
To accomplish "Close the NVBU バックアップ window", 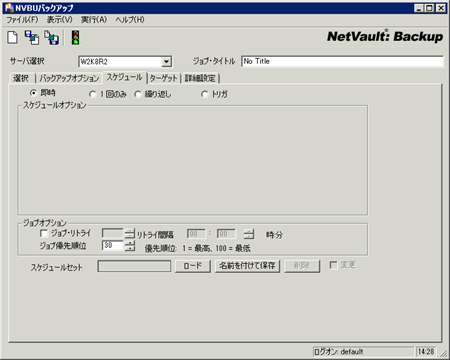I will (441, 8).
